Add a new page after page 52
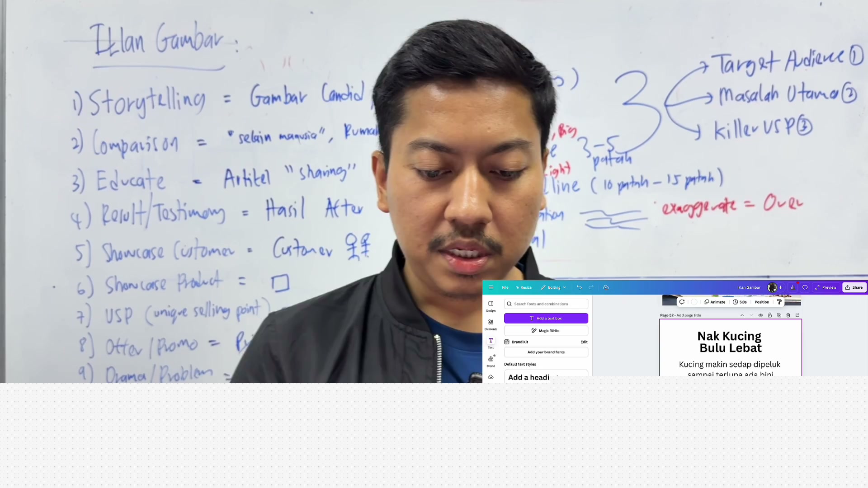 click(797, 315)
